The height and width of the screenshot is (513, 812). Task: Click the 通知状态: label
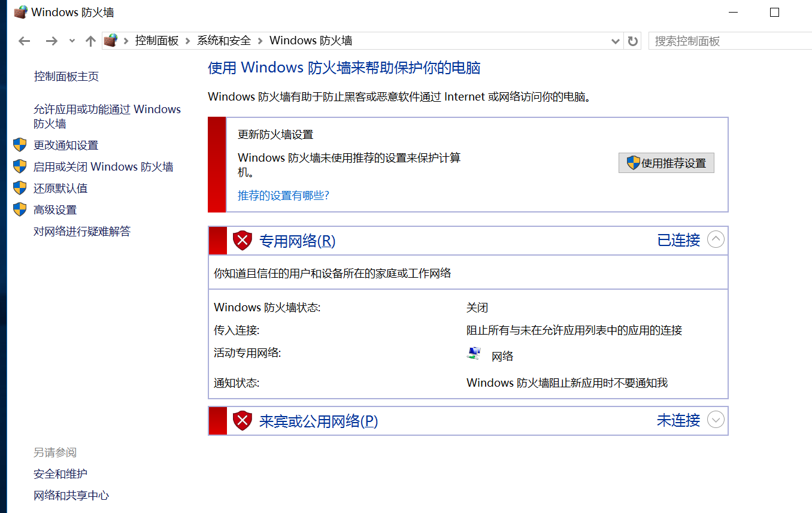point(237,383)
